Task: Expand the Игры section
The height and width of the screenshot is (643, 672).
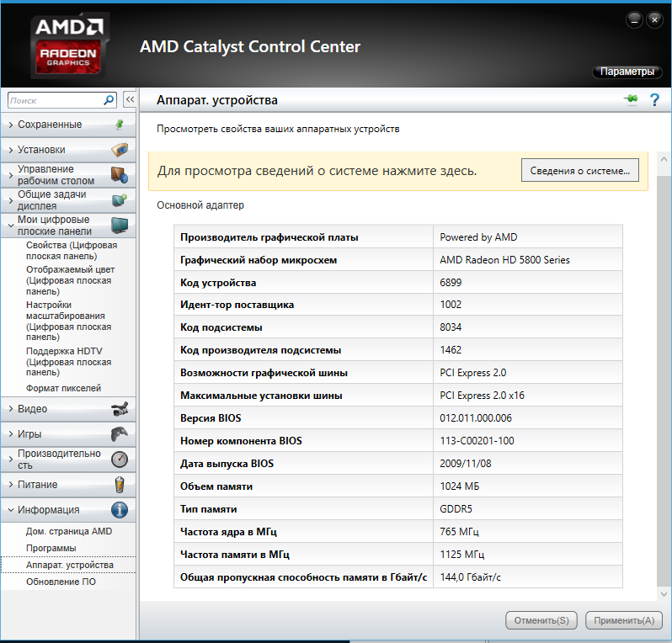Action: coord(11,434)
